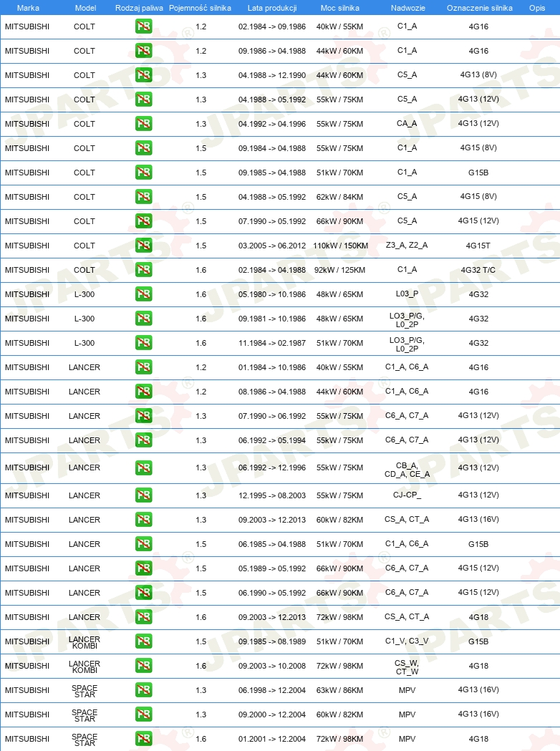Click the Pojemność silnika column header
This screenshot has width=560, height=751.
click(x=200, y=8)
